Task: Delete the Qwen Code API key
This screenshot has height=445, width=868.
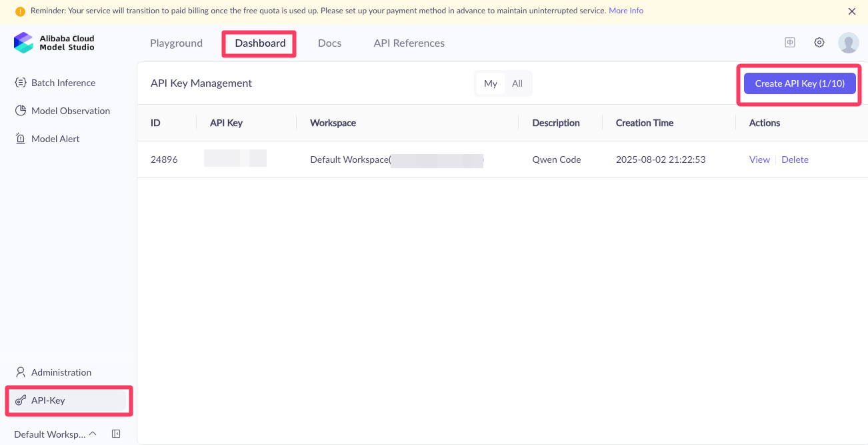Action: pyautogui.click(x=795, y=159)
